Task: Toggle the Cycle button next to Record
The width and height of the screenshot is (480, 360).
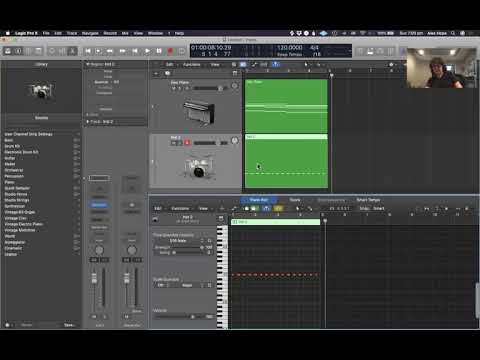Action: 182,51
